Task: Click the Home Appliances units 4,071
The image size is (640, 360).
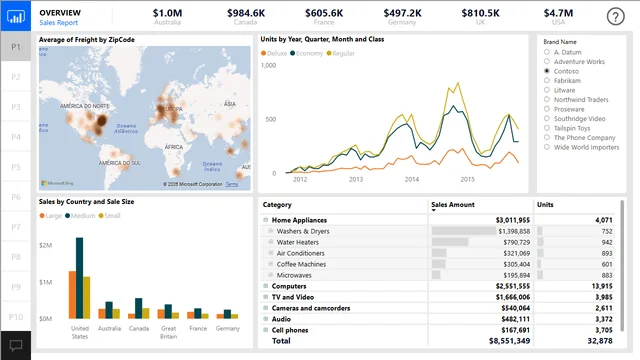Action: 604,220
